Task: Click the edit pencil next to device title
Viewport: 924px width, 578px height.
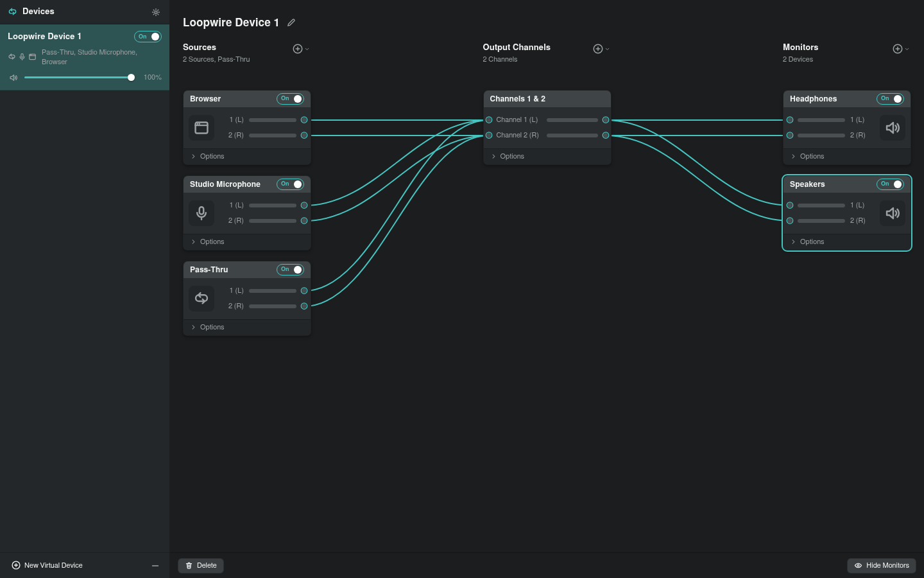Action: pos(291,22)
